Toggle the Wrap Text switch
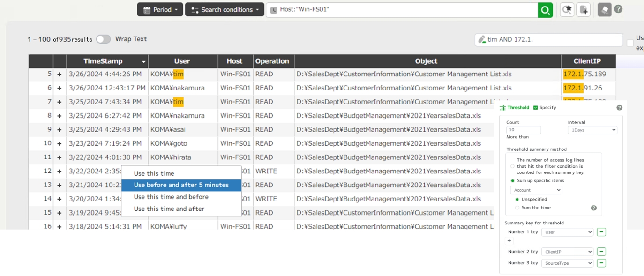 pyautogui.click(x=103, y=39)
